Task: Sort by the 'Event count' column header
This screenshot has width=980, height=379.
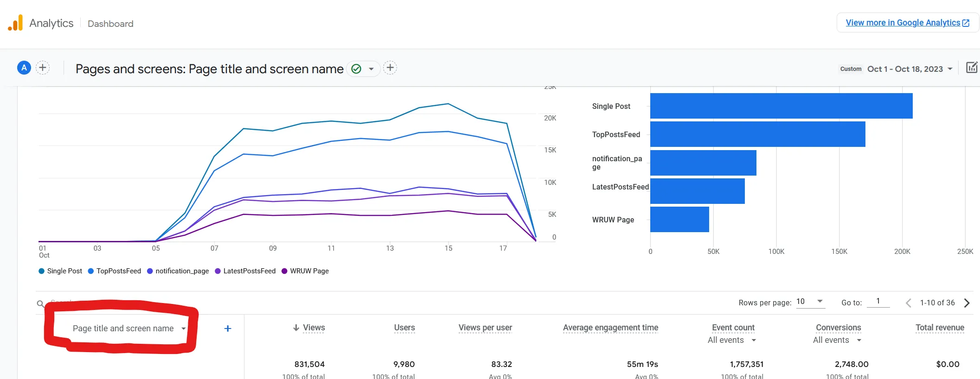Action: pyautogui.click(x=733, y=328)
